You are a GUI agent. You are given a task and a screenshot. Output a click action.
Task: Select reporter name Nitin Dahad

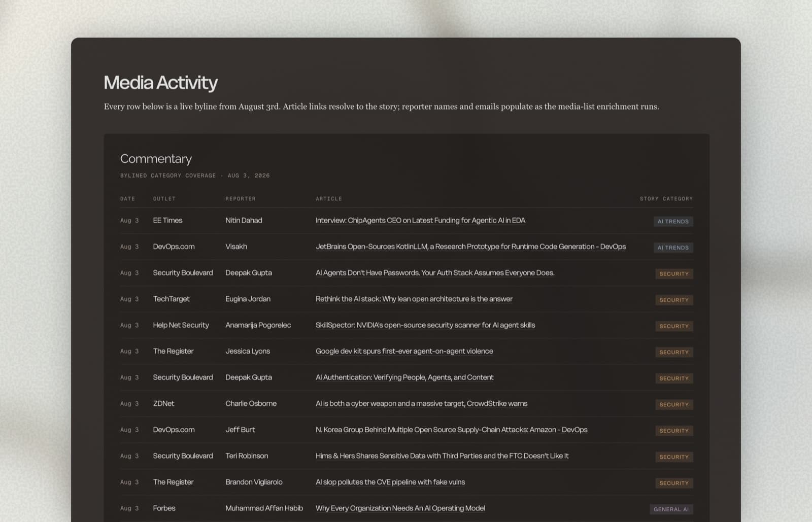click(244, 221)
